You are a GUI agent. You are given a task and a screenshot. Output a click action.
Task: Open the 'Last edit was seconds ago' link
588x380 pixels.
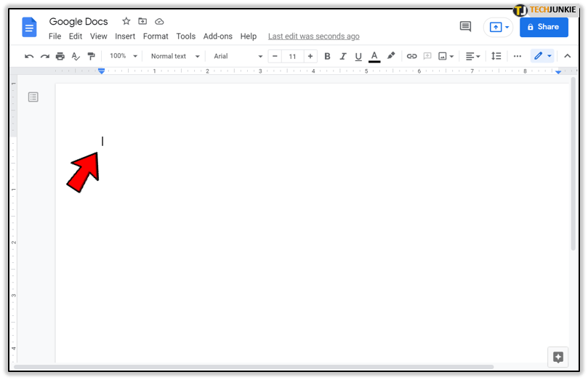pyautogui.click(x=313, y=36)
